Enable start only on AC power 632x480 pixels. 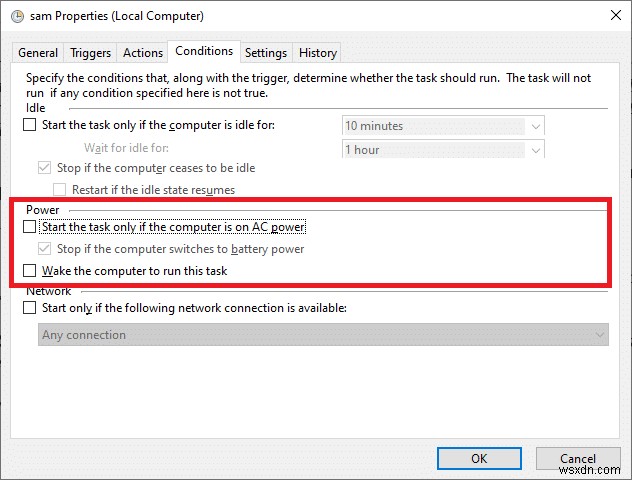coord(30,228)
